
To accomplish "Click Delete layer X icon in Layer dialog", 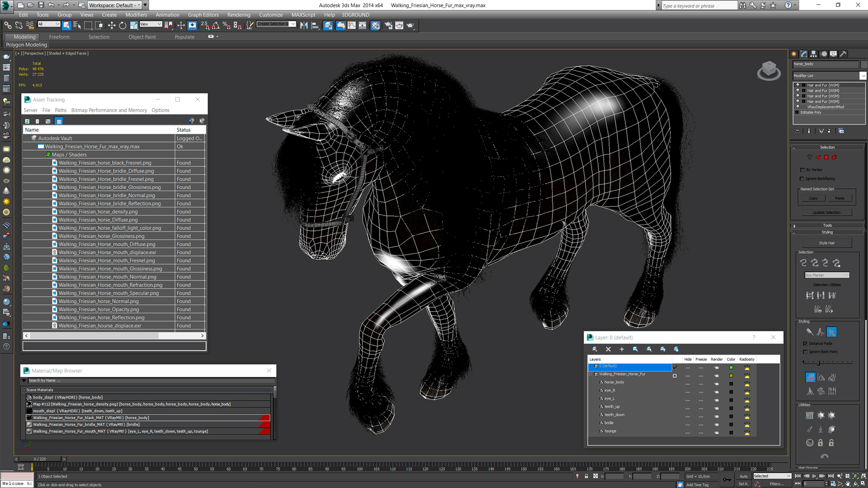I will 608,349.
